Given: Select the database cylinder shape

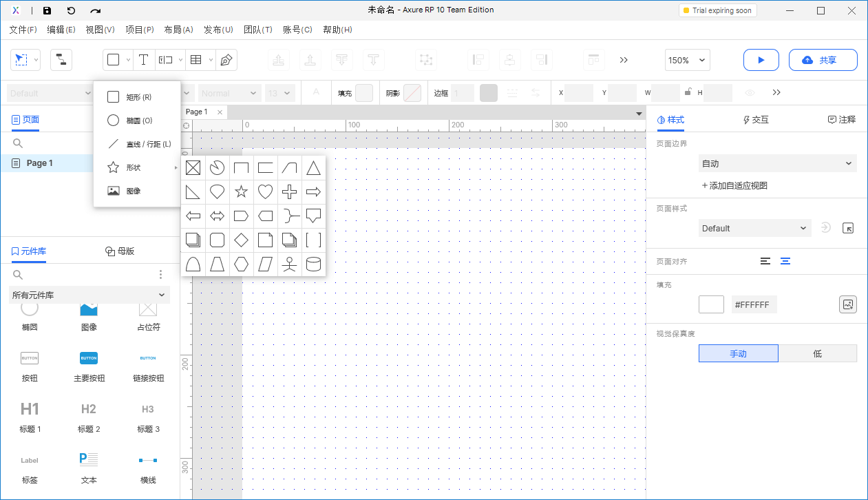Looking at the screenshot, I should pyautogui.click(x=313, y=264).
